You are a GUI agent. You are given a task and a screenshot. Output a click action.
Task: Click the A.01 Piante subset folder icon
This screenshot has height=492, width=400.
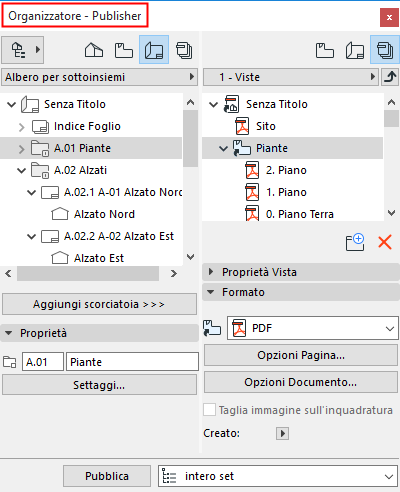40,148
